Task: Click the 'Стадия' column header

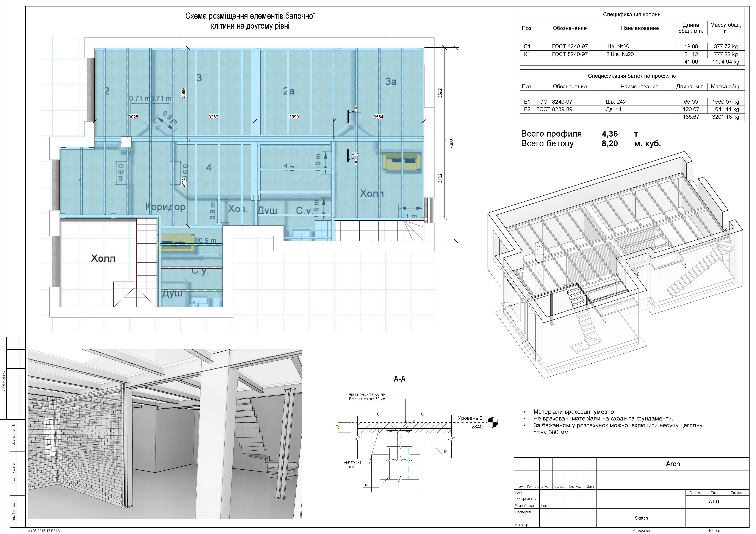Action: click(695, 493)
